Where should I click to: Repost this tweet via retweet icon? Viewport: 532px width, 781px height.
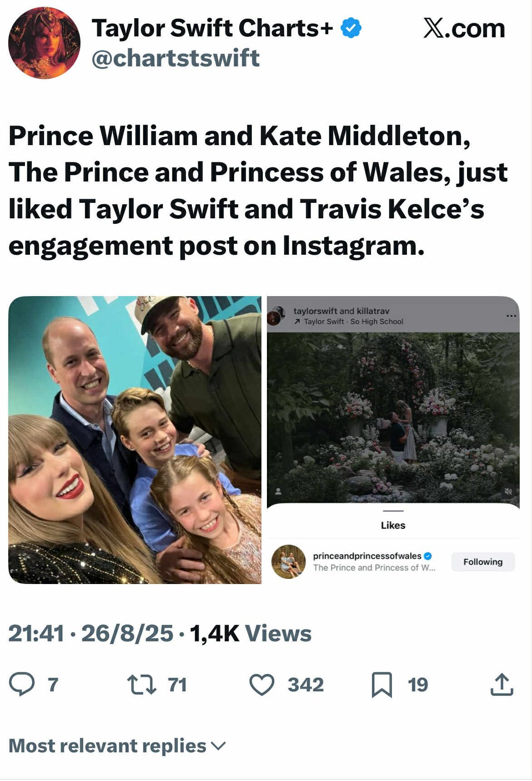coord(142,685)
